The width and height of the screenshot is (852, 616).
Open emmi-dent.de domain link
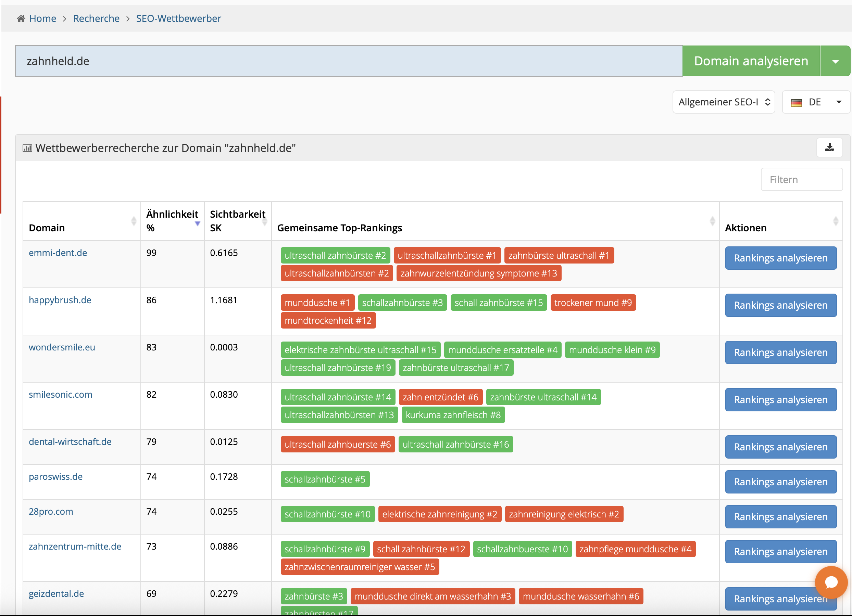coord(58,253)
